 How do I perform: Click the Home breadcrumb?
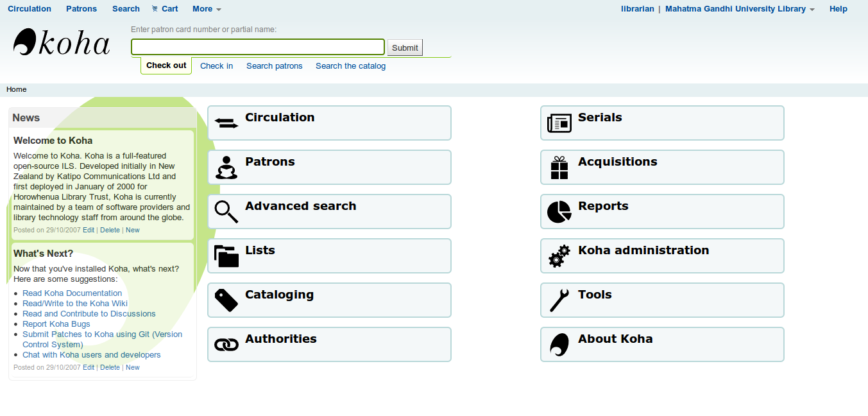pos(17,89)
